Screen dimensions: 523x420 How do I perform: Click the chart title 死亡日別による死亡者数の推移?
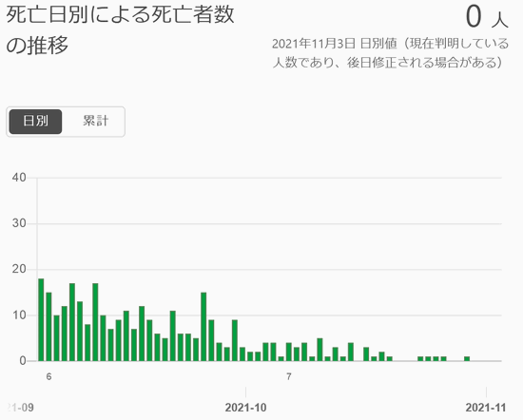point(120,30)
